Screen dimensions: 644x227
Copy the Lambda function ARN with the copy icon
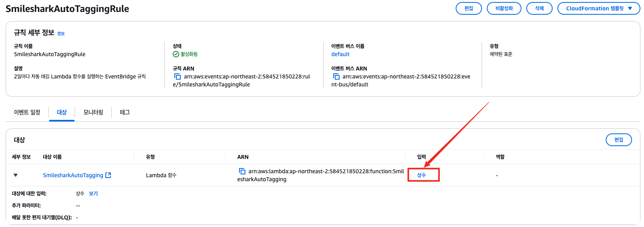(242, 171)
